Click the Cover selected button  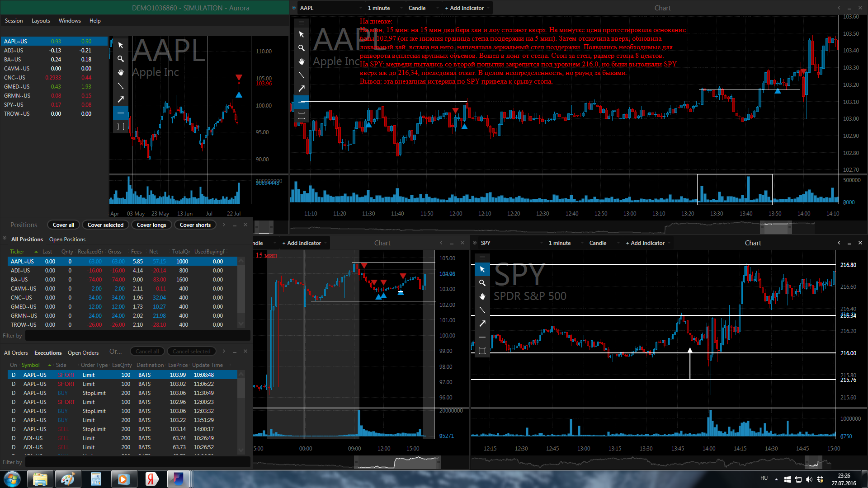pos(105,225)
